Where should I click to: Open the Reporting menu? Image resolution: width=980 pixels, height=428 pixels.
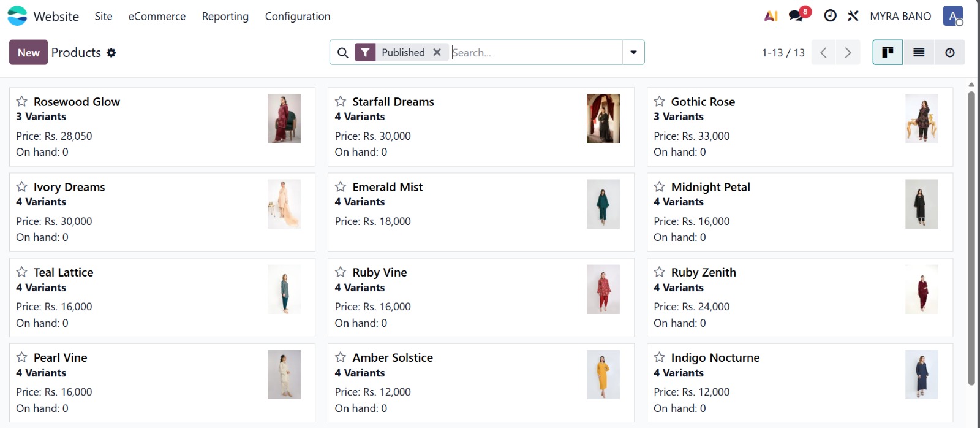[x=225, y=17]
